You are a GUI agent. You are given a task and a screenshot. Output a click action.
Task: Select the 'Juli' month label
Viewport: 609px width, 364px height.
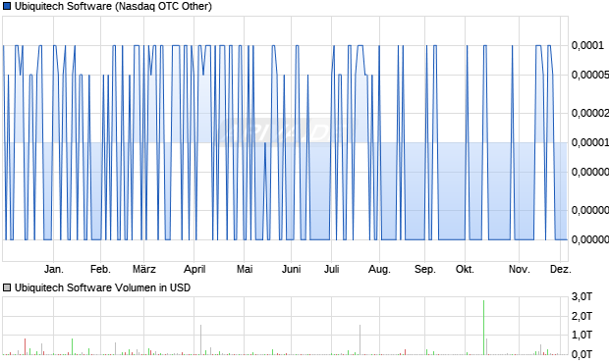[332, 269]
